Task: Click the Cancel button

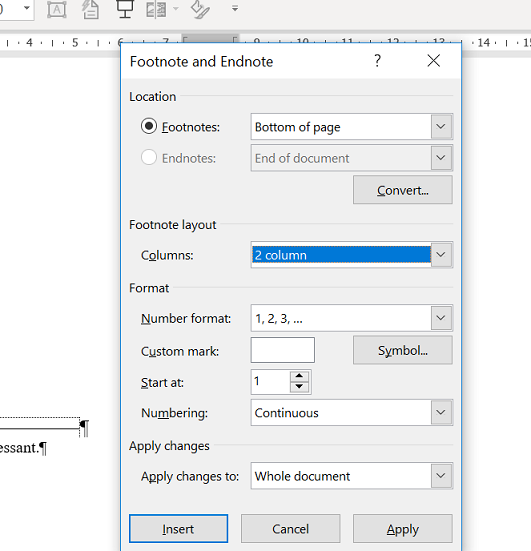Action: [x=291, y=529]
